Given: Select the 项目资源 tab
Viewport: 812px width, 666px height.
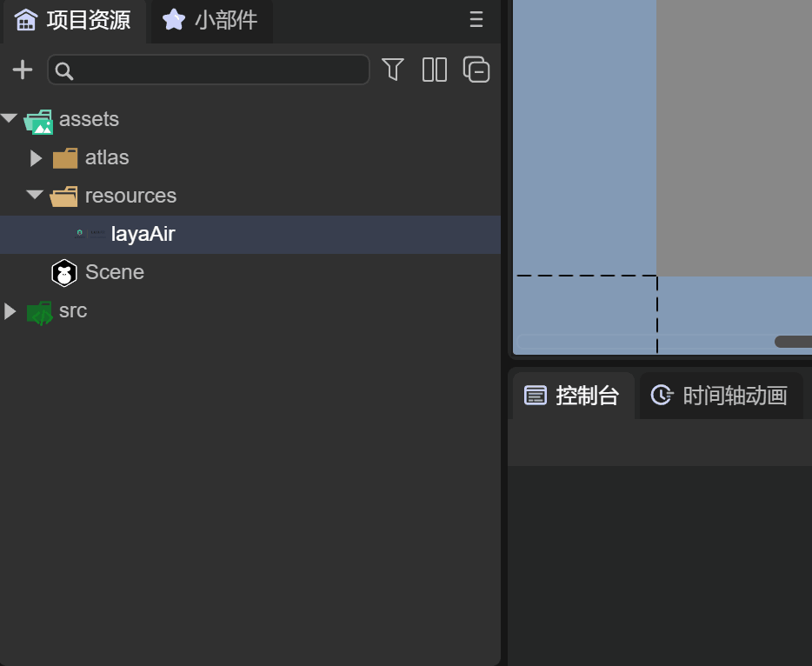Looking at the screenshot, I should click(x=73, y=20).
